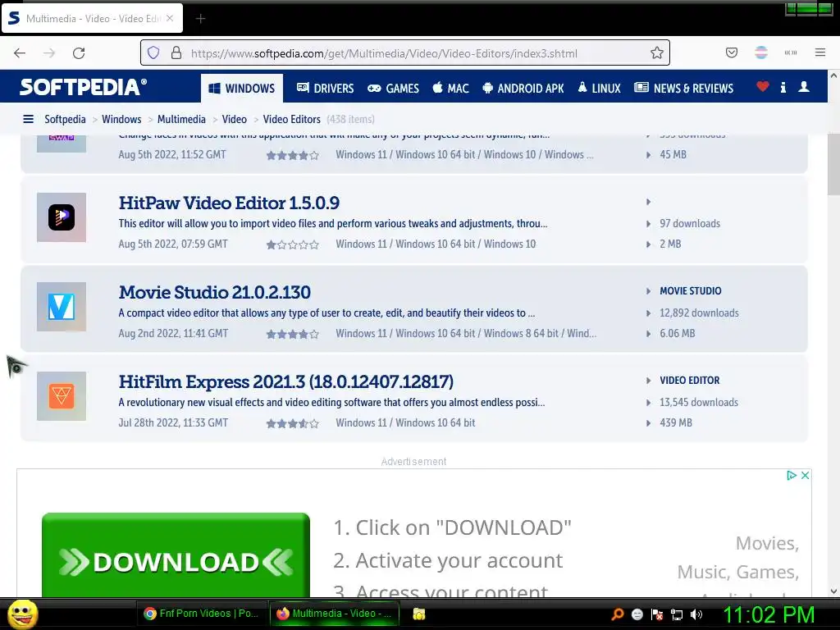Click the red heart favorites icon
The image size is (840, 630).
tap(762, 87)
